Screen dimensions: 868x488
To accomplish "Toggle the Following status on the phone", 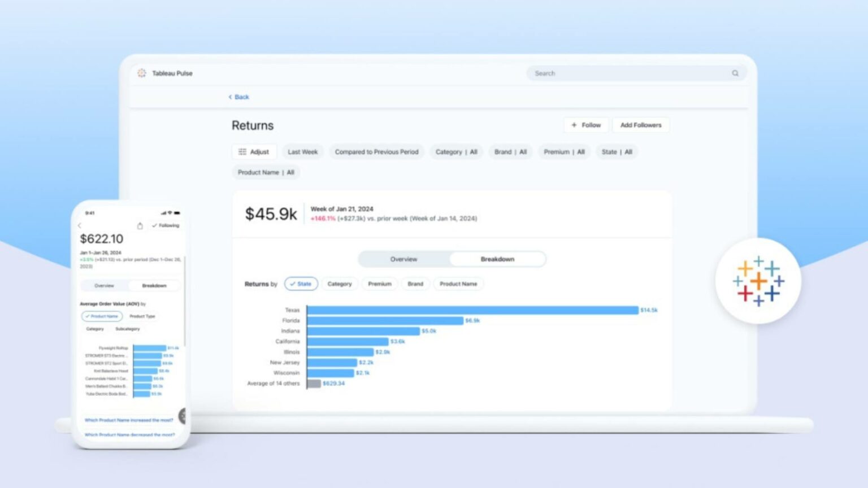I will click(x=164, y=225).
